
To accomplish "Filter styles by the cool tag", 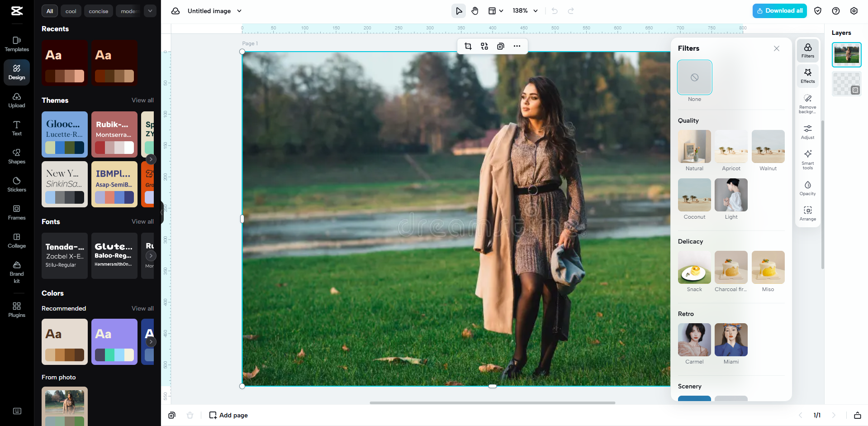I will tap(71, 11).
